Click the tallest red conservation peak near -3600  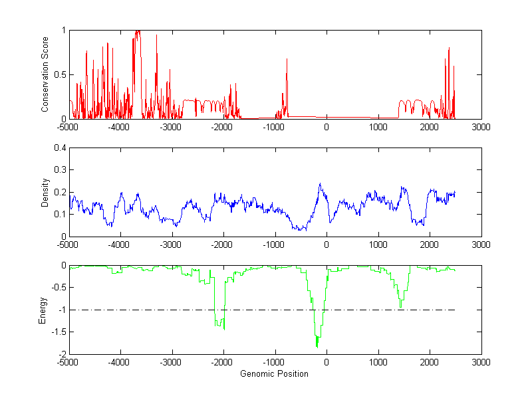pyautogui.click(x=137, y=32)
